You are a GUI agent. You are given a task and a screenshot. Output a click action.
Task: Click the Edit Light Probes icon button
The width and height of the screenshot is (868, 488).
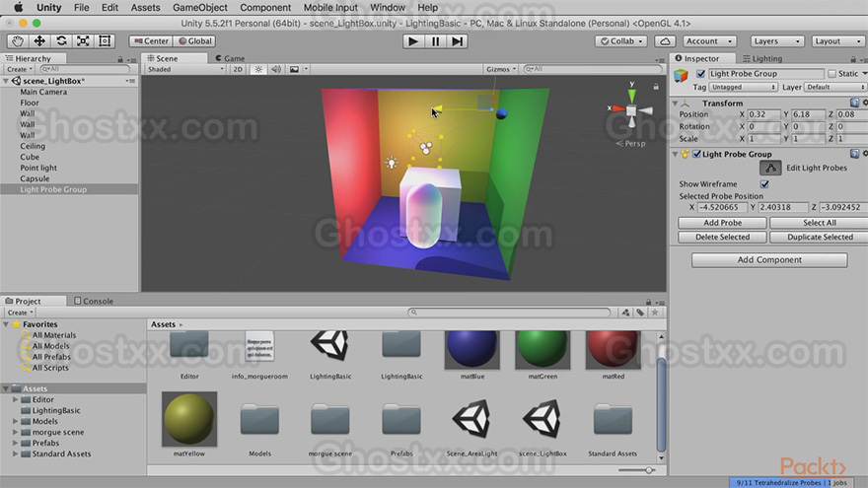(770, 168)
